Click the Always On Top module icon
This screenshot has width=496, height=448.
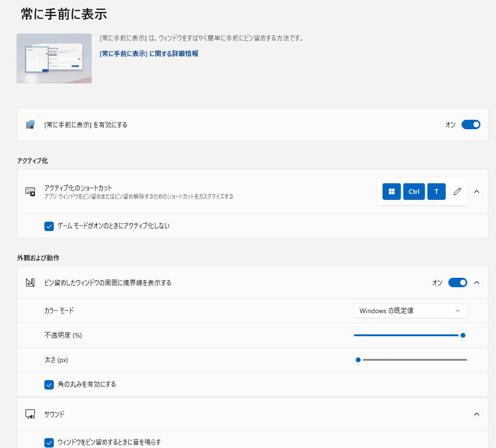(x=30, y=124)
